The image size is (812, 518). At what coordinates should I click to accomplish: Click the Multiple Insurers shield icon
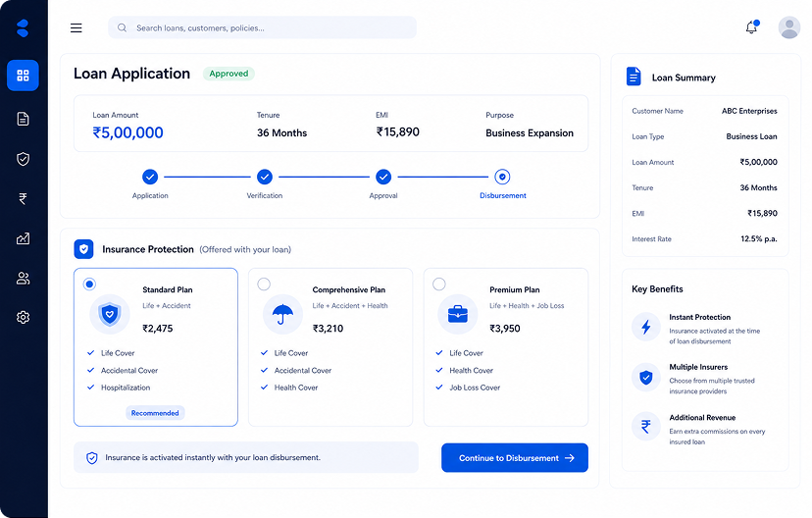[x=645, y=377]
